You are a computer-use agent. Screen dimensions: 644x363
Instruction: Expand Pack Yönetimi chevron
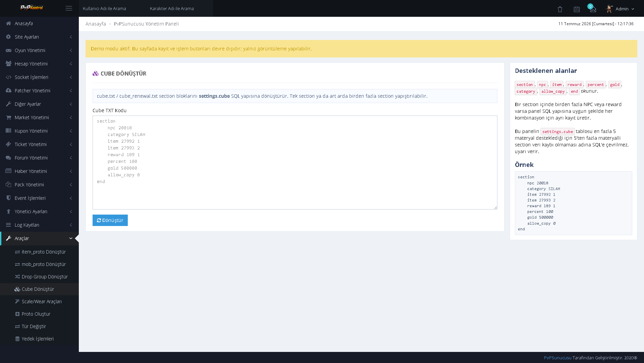tap(71, 185)
